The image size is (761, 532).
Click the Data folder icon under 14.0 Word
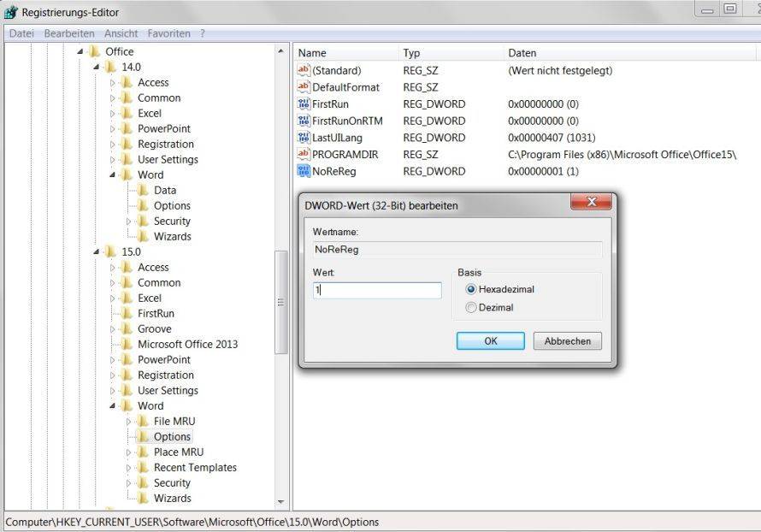pos(143,190)
